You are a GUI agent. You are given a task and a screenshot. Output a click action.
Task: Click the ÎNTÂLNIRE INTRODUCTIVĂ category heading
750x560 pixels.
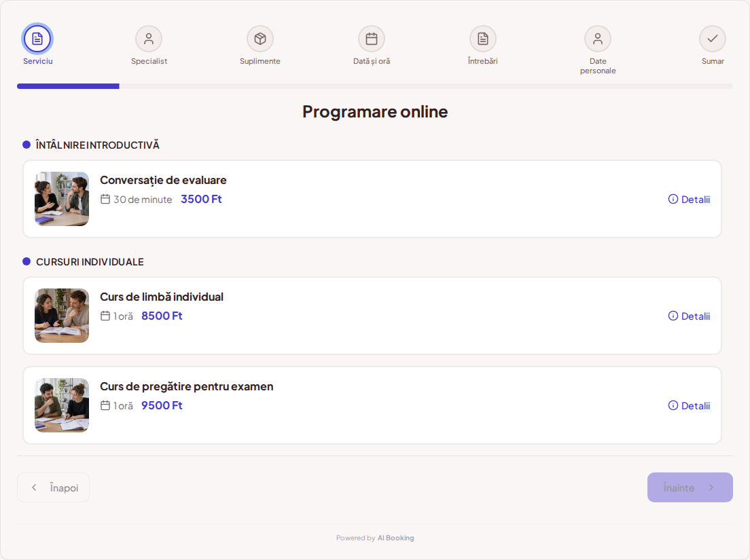(x=98, y=145)
